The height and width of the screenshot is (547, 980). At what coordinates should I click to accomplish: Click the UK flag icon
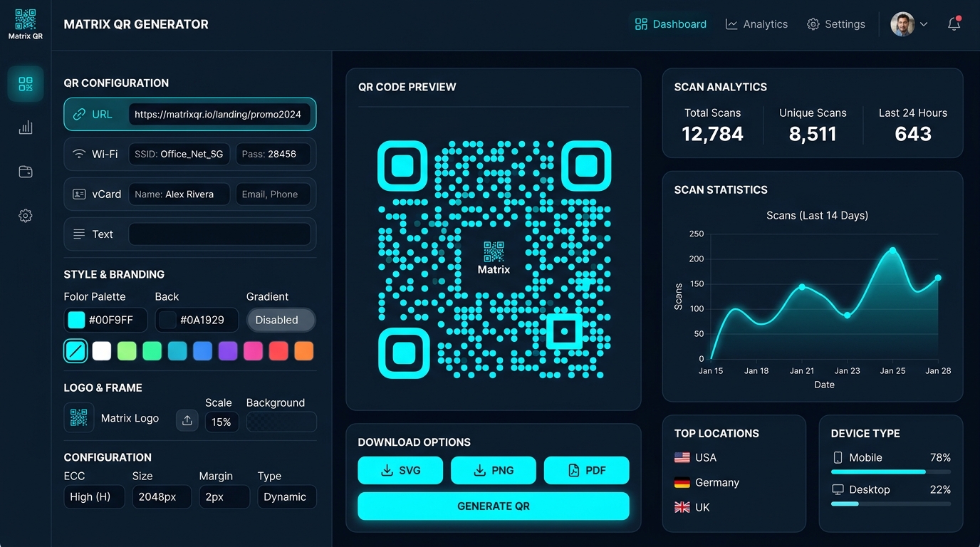pyautogui.click(x=682, y=507)
